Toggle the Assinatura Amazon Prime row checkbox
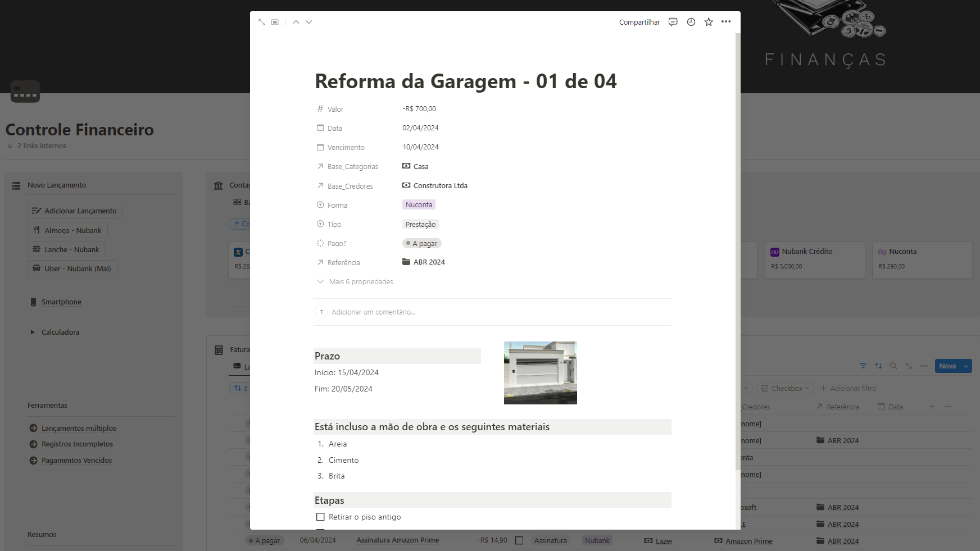The image size is (980, 551). 519,540
